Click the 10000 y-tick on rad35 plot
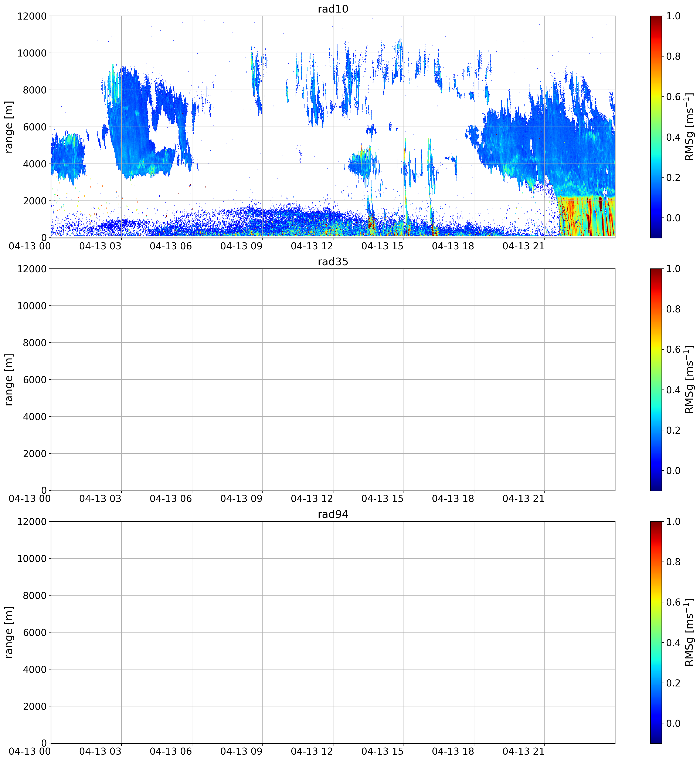The image size is (700, 761). point(32,306)
